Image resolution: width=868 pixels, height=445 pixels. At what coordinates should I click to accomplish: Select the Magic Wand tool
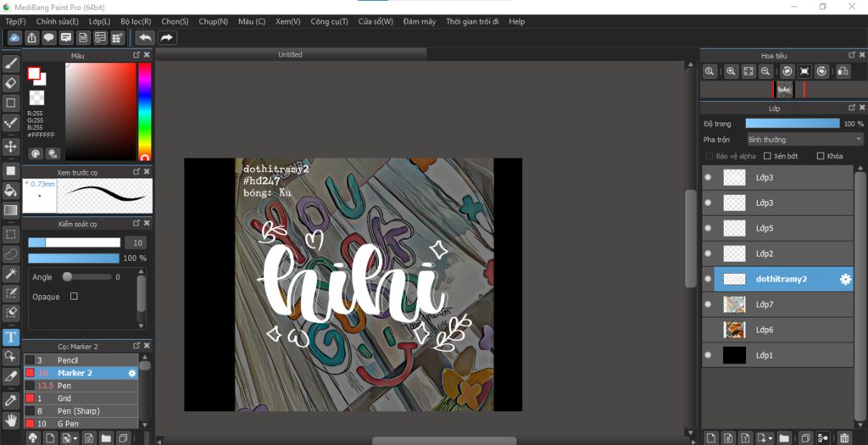(10, 274)
